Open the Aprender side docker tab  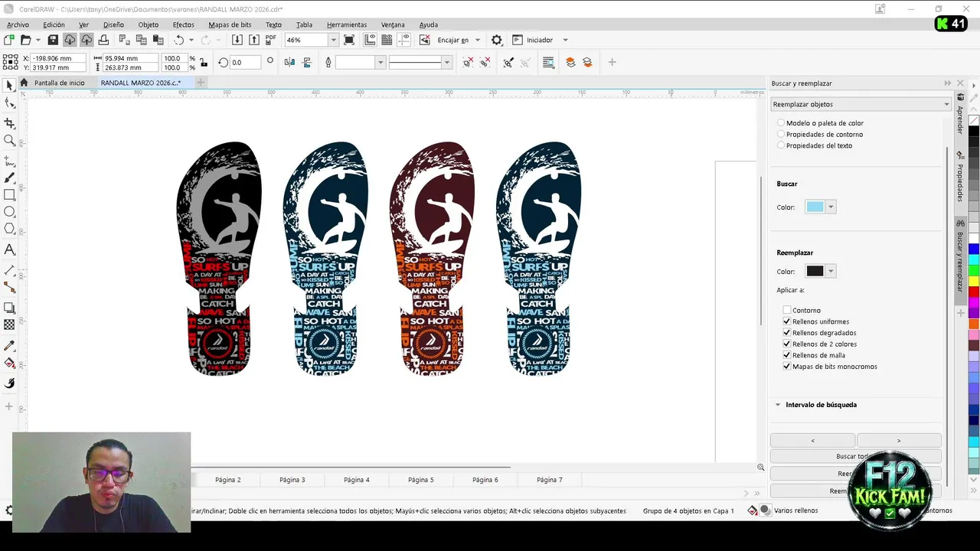960,115
